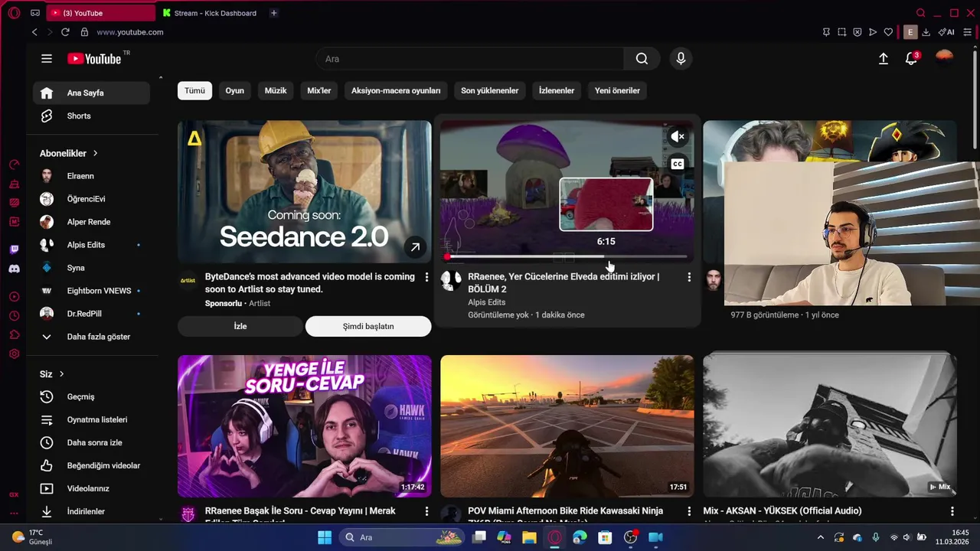Switch to Stream - Kick Dashboard tab

(209, 13)
